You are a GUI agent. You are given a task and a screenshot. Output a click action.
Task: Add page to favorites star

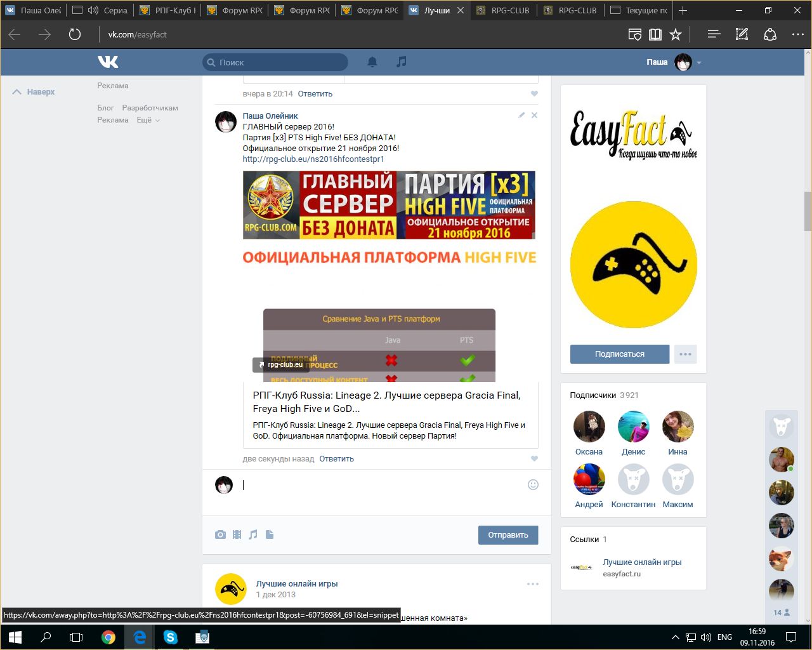click(676, 34)
